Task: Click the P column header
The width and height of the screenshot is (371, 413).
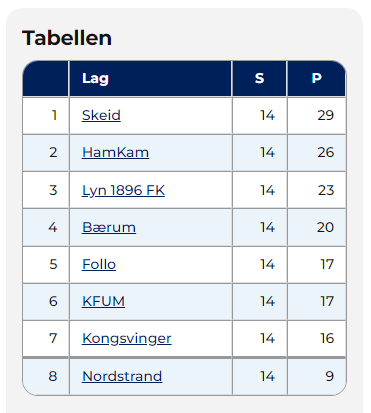Action: pyautogui.click(x=316, y=78)
